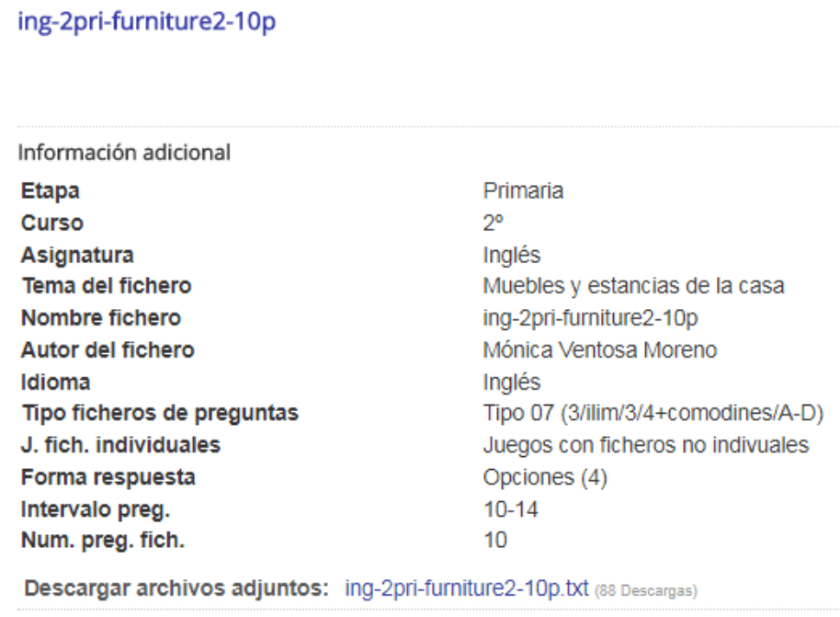The height and width of the screenshot is (617, 840).
Task: Click the Num. preg. fich. label
Action: click(x=102, y=541)
